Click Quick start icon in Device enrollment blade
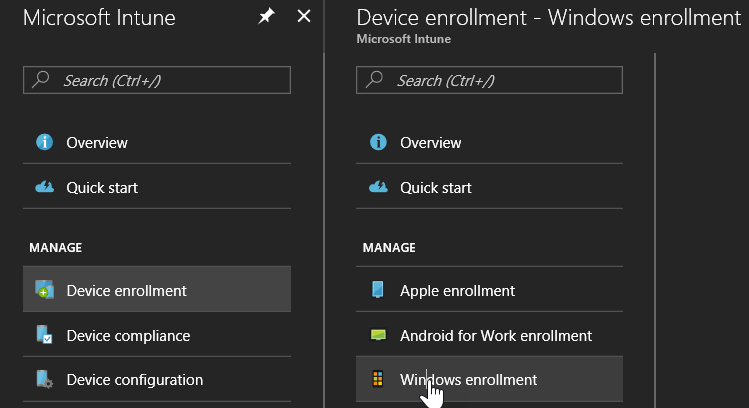749x408 pixels. (x=378, y=188)
